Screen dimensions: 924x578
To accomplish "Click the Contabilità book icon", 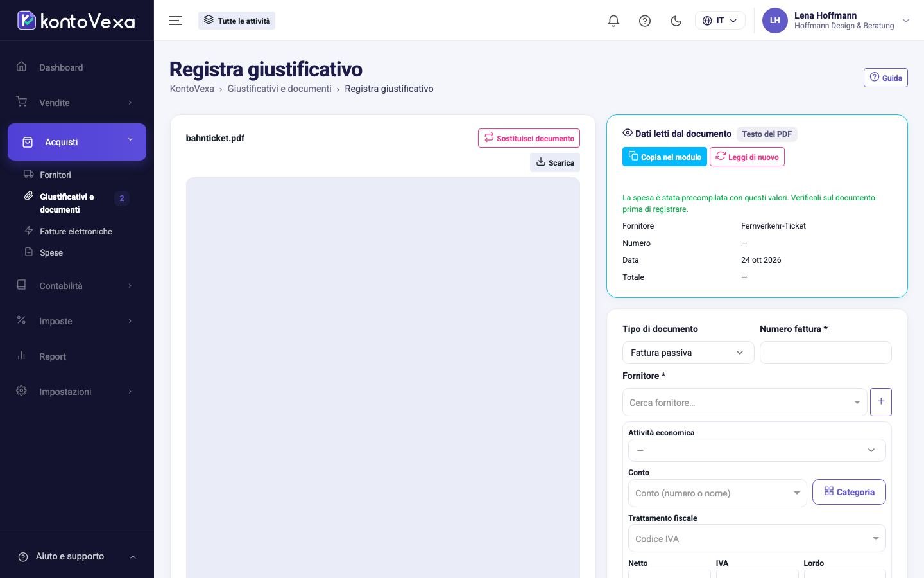I will (x=21, y=285).
